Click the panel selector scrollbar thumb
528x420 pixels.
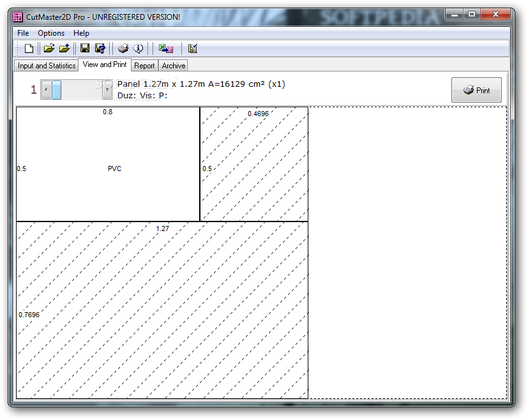(x=57, y=89)
